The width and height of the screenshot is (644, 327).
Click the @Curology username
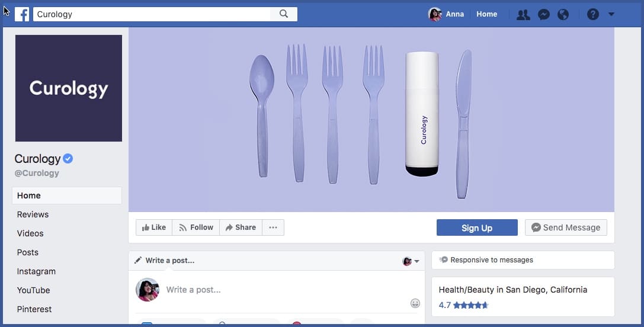pos(37,173)
